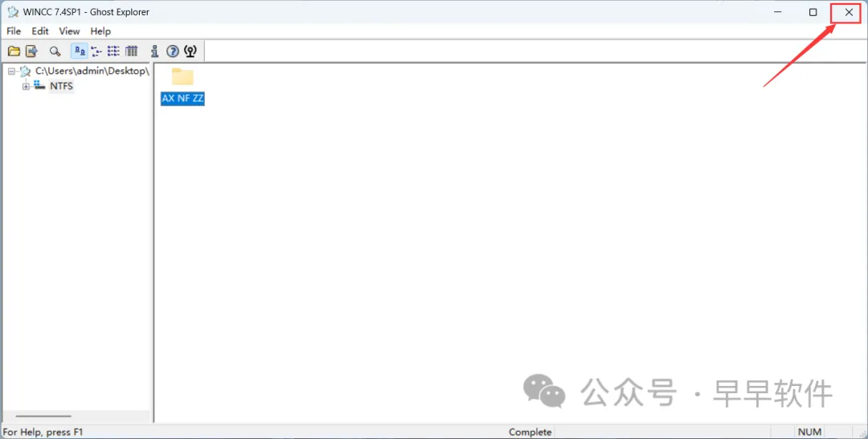This screenshot has height=439, width=868.
Task: Click the Help question mark icon
Action: click(173, 51)
